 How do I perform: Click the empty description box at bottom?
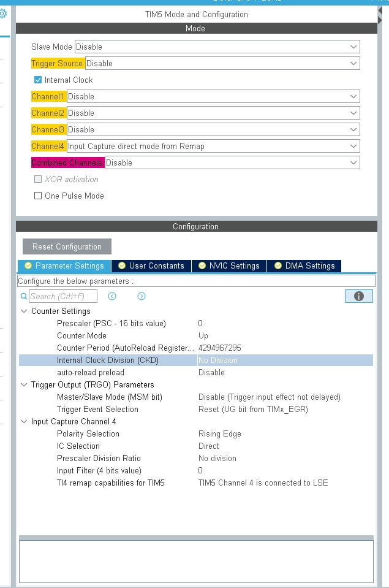tap(196, 562)
